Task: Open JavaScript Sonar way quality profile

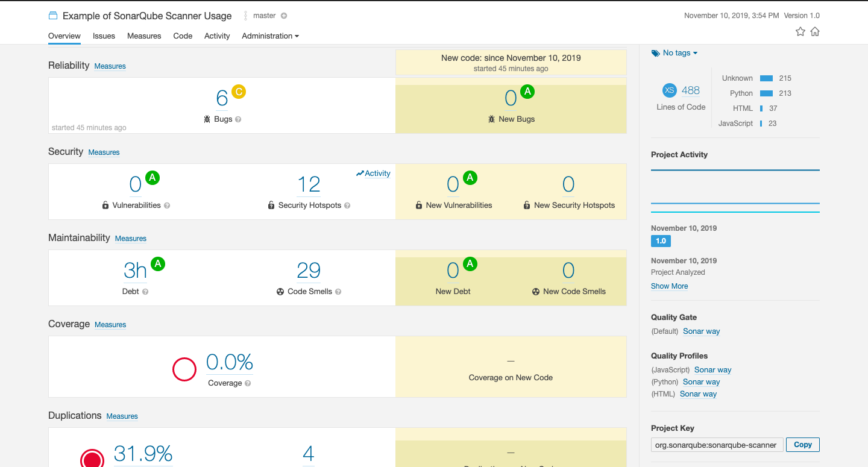Action: [x=713, y=370]
